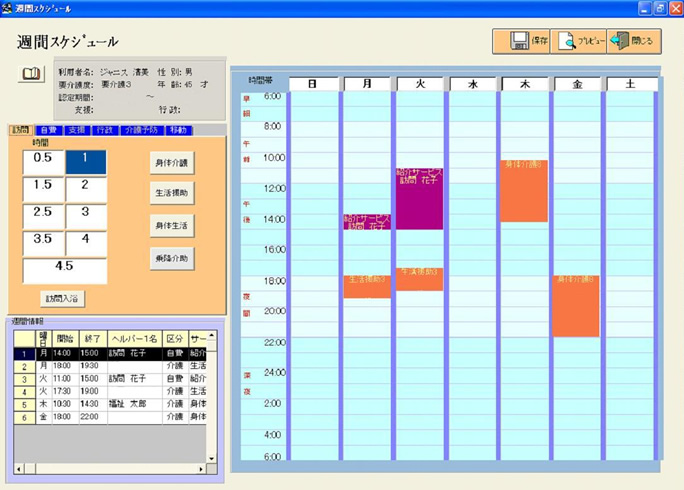Screen dimensions: 684x490
Task: Open the 移動 tab
Action: (x=178, y=130)
